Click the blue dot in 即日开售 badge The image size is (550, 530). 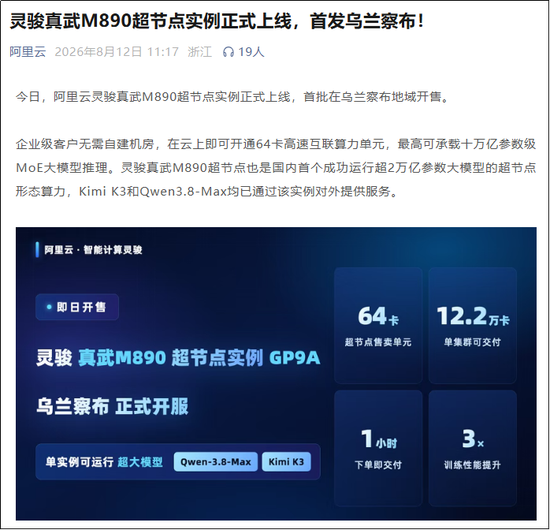pyautogui.click(x=49, y=307)
